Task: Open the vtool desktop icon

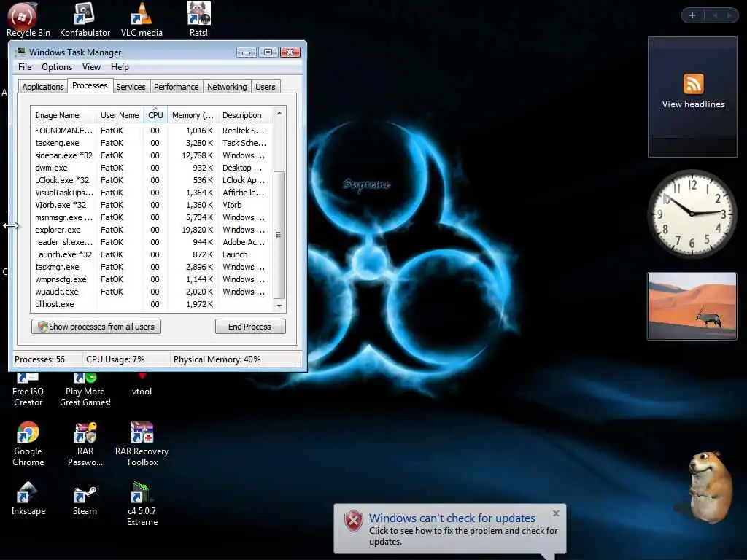Action: point(142,386)
